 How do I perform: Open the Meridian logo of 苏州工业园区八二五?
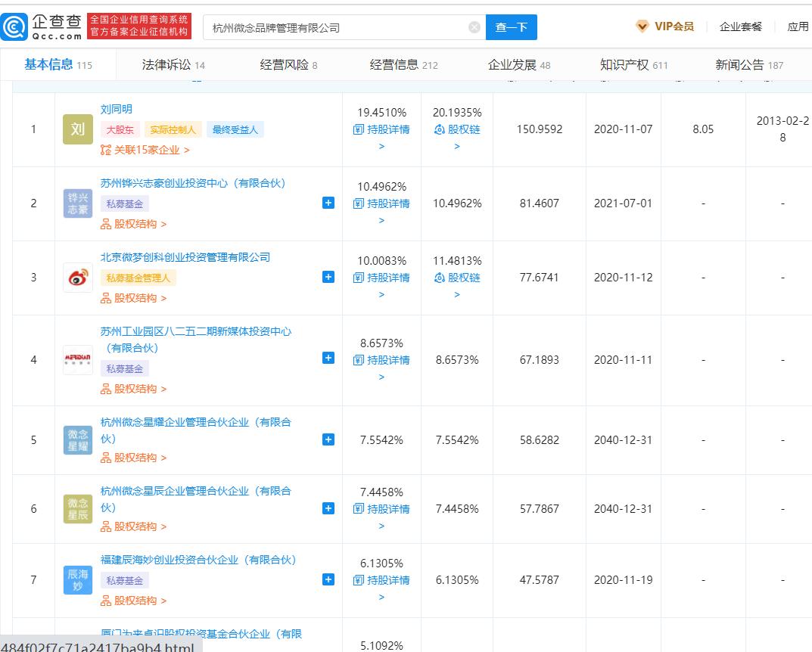tap(78, 359)
